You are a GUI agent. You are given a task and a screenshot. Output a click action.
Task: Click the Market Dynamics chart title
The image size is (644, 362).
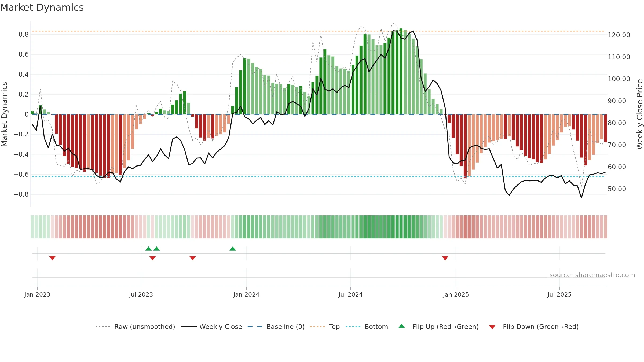click(42, 8)
